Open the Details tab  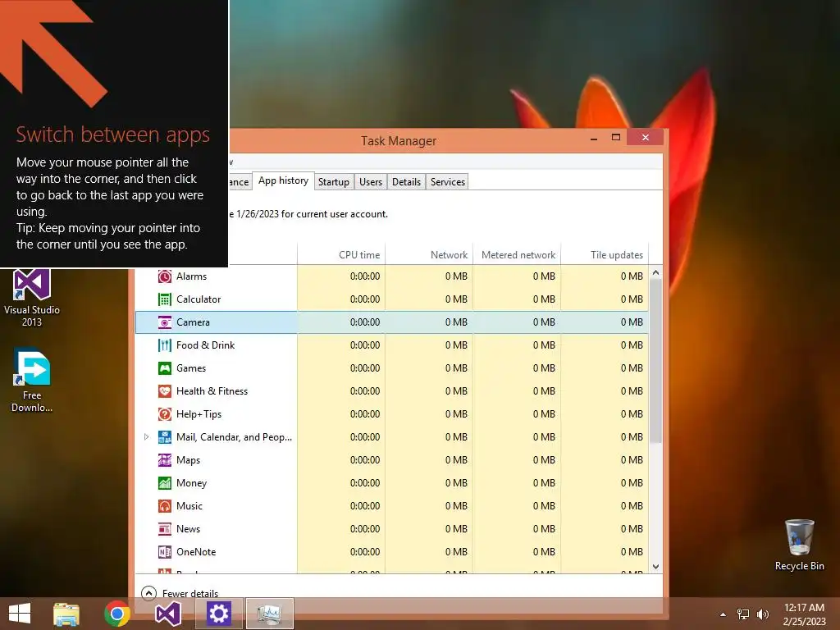(406, 182)
